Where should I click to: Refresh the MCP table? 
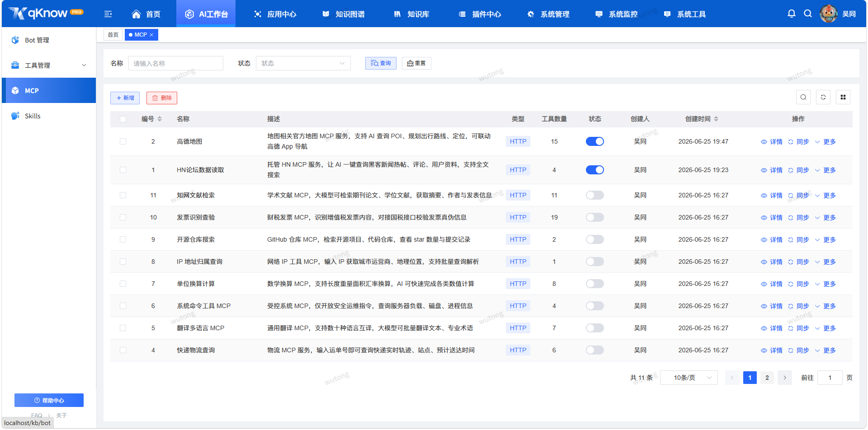pyautogui.click(x=823, y=97)
